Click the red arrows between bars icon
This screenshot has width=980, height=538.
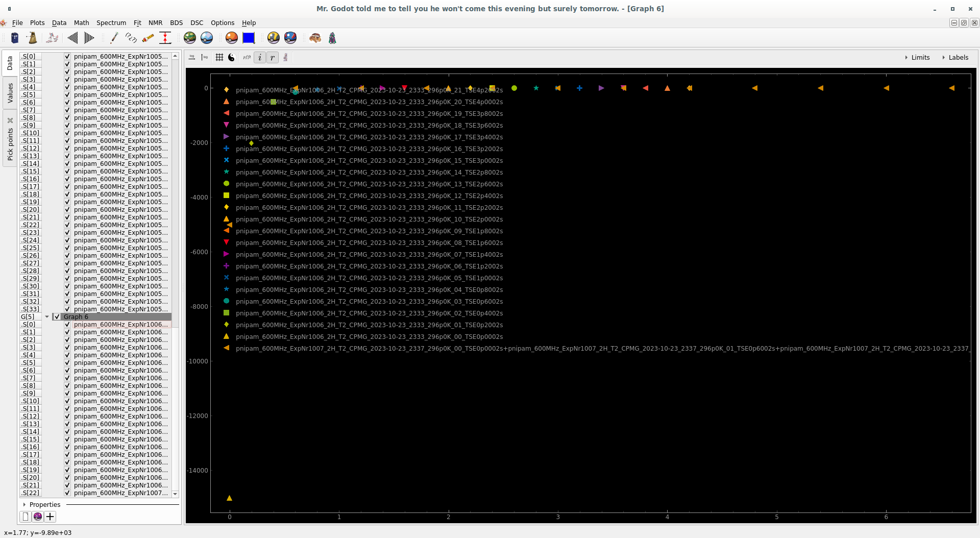point(165,38)
